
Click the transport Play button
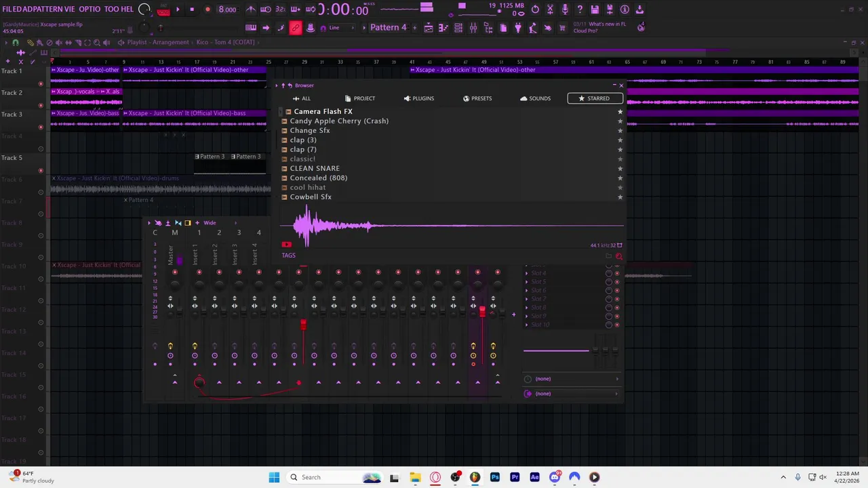pos(178,9)
